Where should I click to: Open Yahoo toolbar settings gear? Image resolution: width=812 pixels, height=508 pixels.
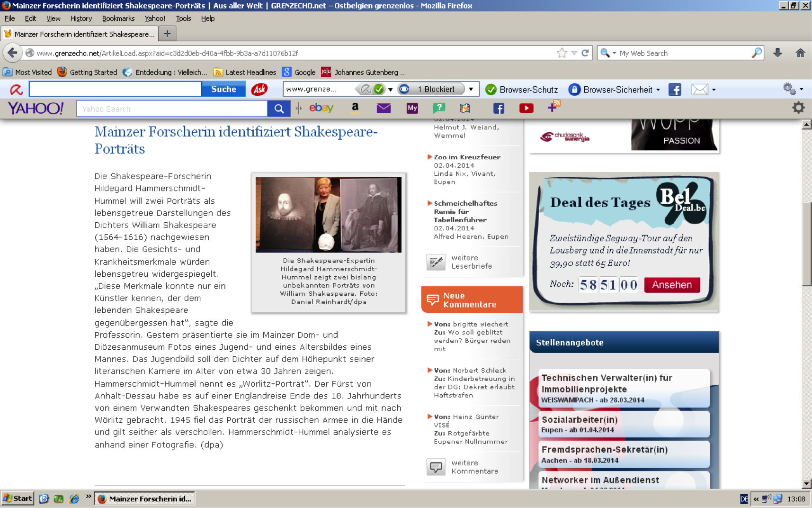coord(798,108)
